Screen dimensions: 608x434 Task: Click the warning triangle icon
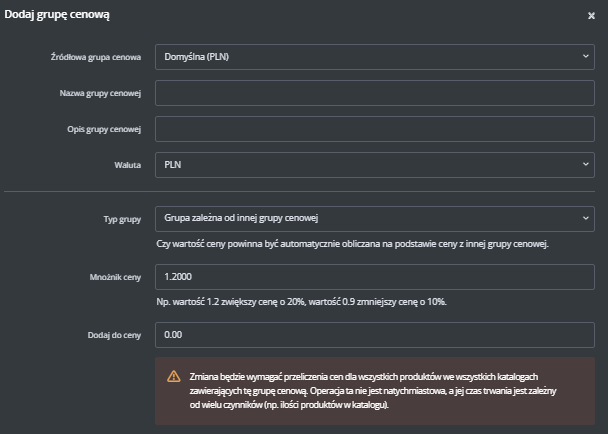(x=174, y=376)
